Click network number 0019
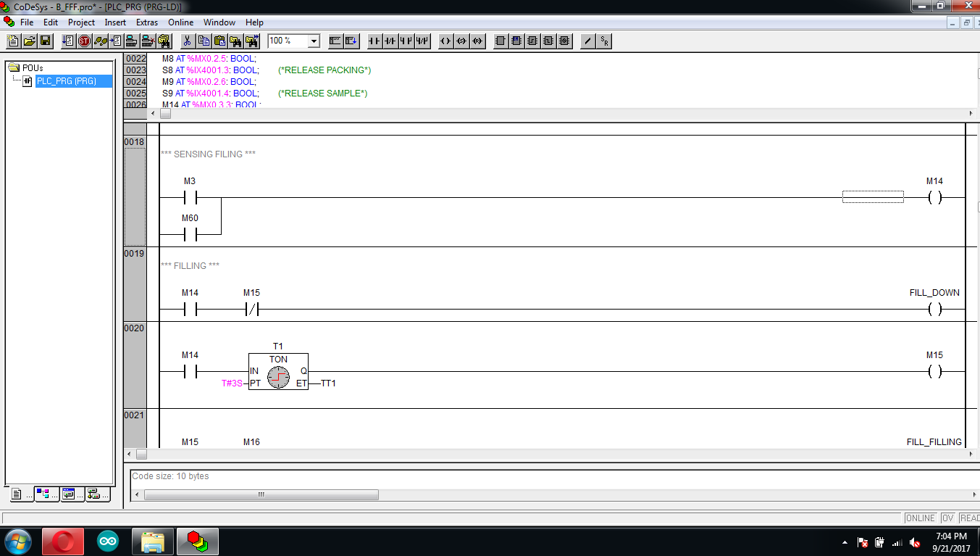This screenshot has width=980, height=556. click(135, 254)
